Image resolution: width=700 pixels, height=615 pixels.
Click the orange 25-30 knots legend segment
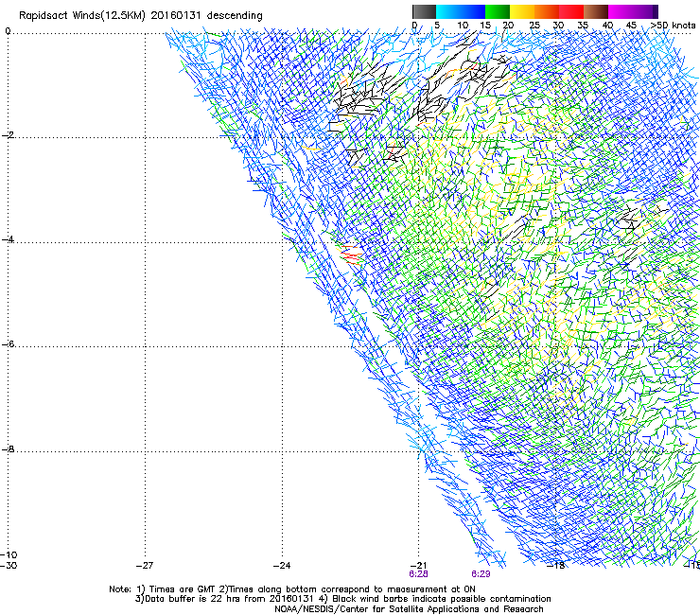pos(547,11)
